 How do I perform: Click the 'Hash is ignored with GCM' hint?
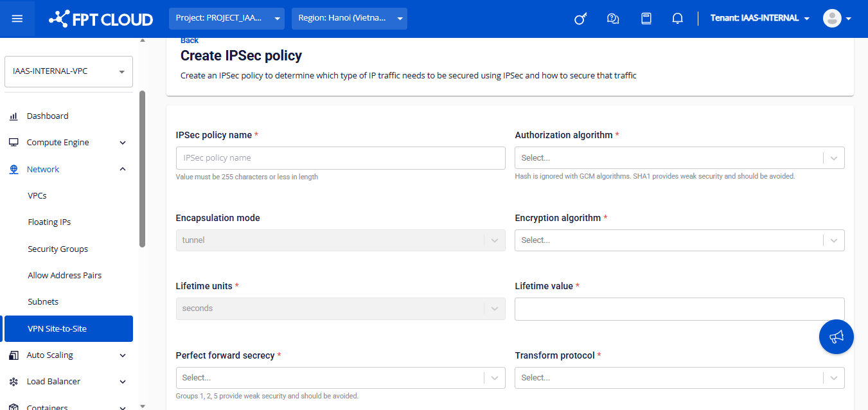[x=655, y=176]
